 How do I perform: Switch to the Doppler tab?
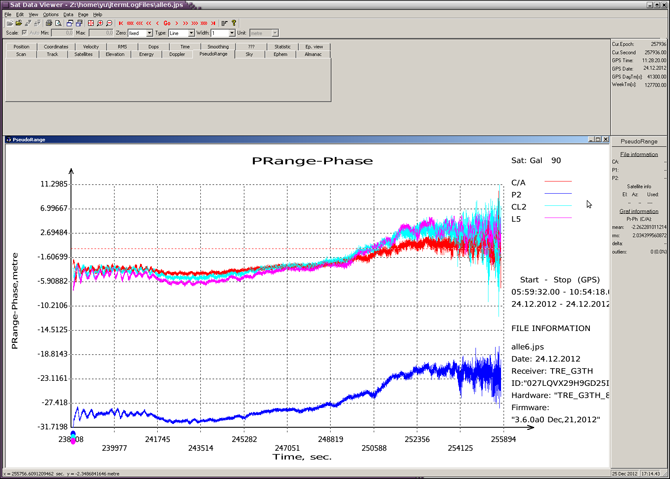point(177,54)
